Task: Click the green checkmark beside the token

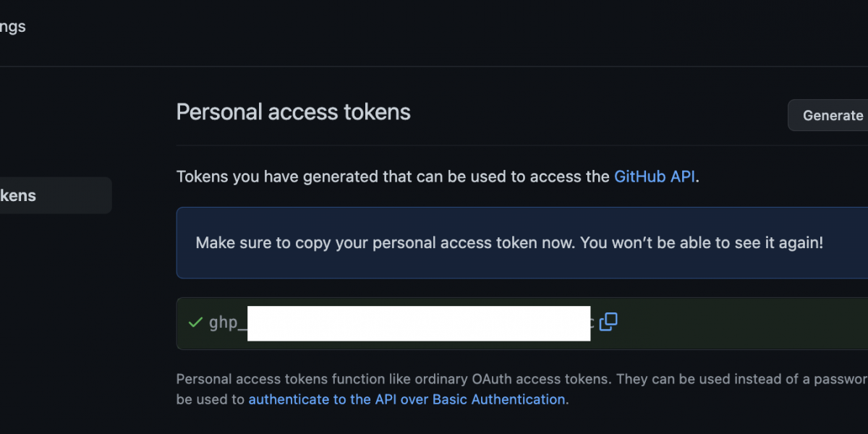Action: [x=195, y=323]
